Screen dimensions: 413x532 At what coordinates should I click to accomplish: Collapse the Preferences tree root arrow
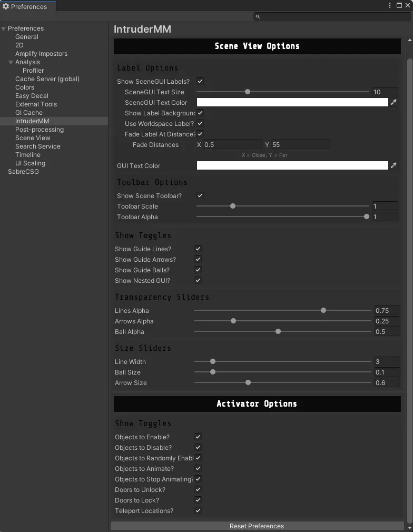point(3,28)
